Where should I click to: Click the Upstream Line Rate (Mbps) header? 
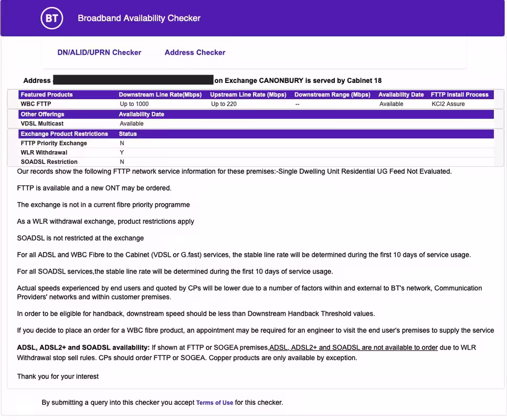(x=248, y=94)
